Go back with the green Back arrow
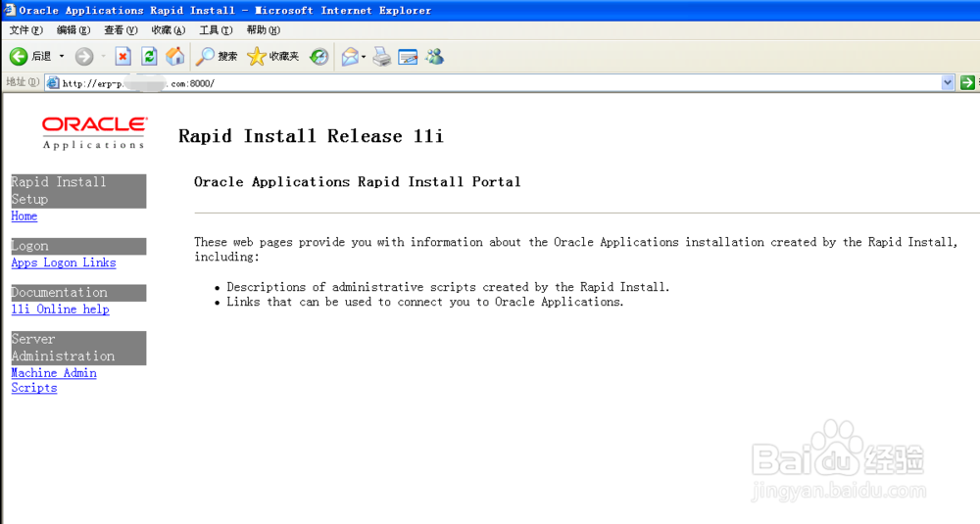This screenshot has height=524, width=980. (x=19, y=57)
